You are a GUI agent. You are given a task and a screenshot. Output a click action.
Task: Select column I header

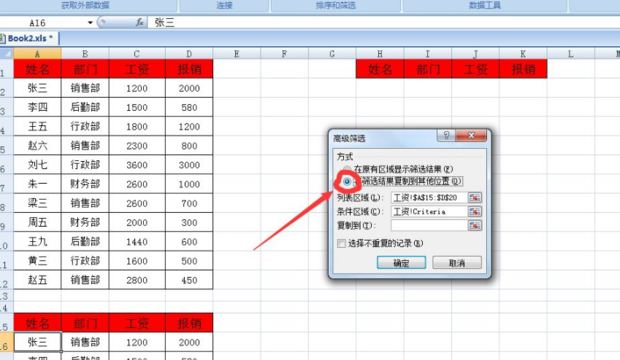tap(428, 54)
